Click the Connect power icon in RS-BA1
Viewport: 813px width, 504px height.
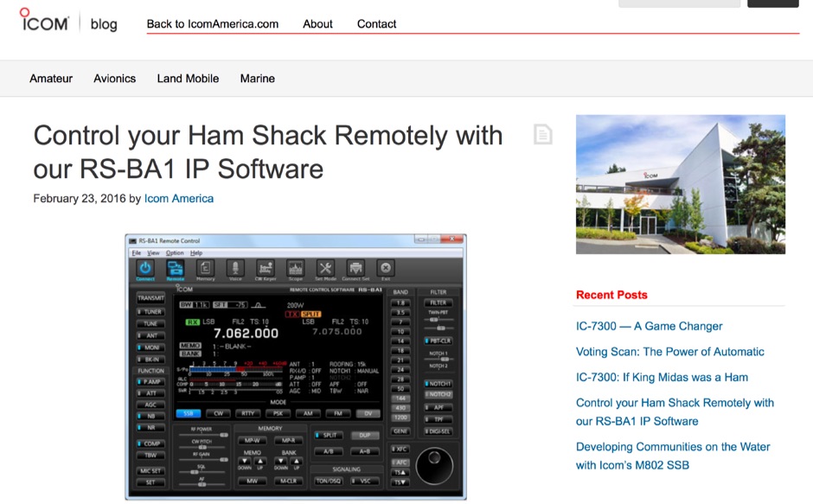144,269
